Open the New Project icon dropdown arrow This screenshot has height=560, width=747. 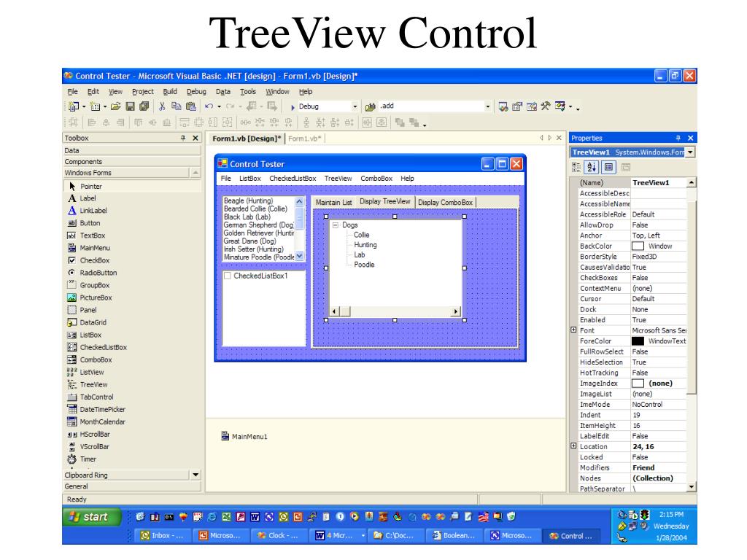(84, 106)
